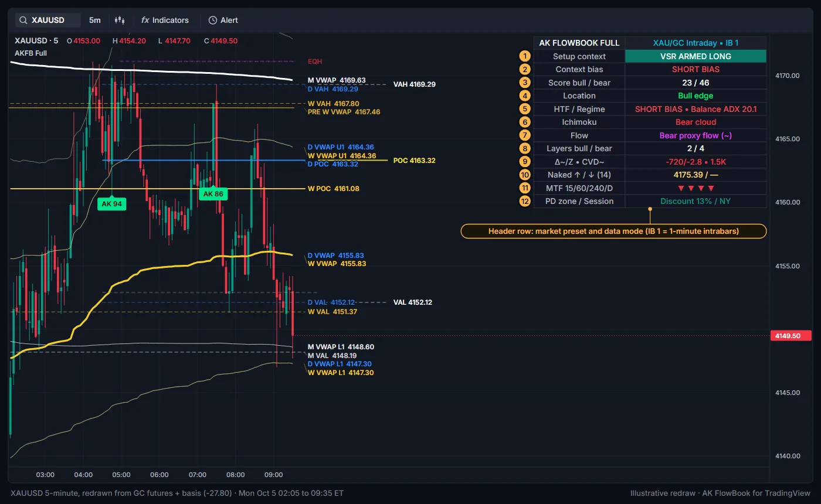Select the PRE W VWAP 4167.46 label
Viewport: 821px width, 504px height.
click(344, 111)
